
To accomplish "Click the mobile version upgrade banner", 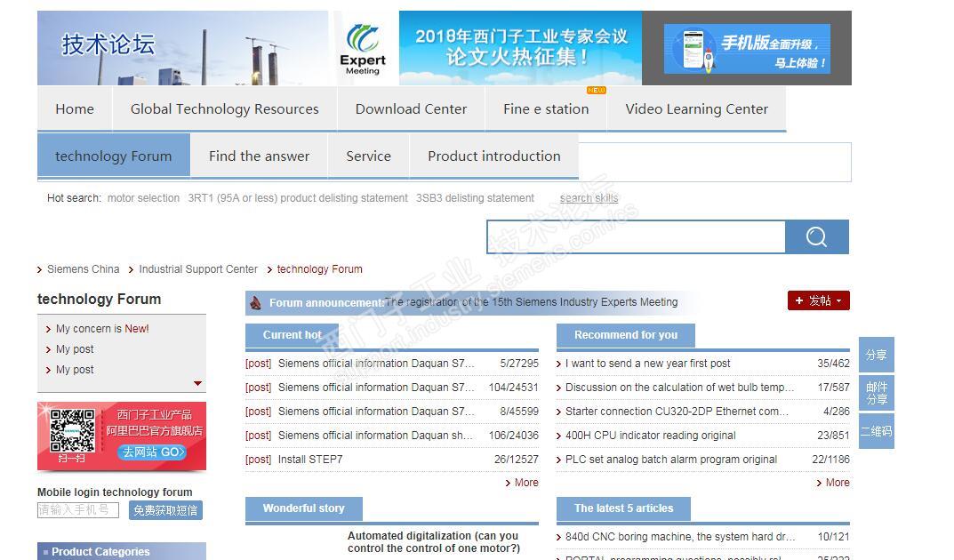I will (x=747, y=49).
